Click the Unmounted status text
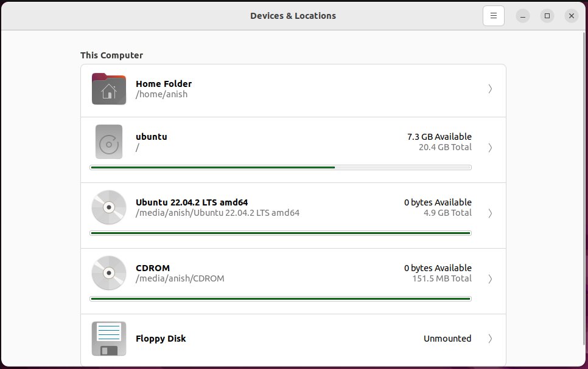The width and height of the screenshot is (588, 369). pos(447,339)
